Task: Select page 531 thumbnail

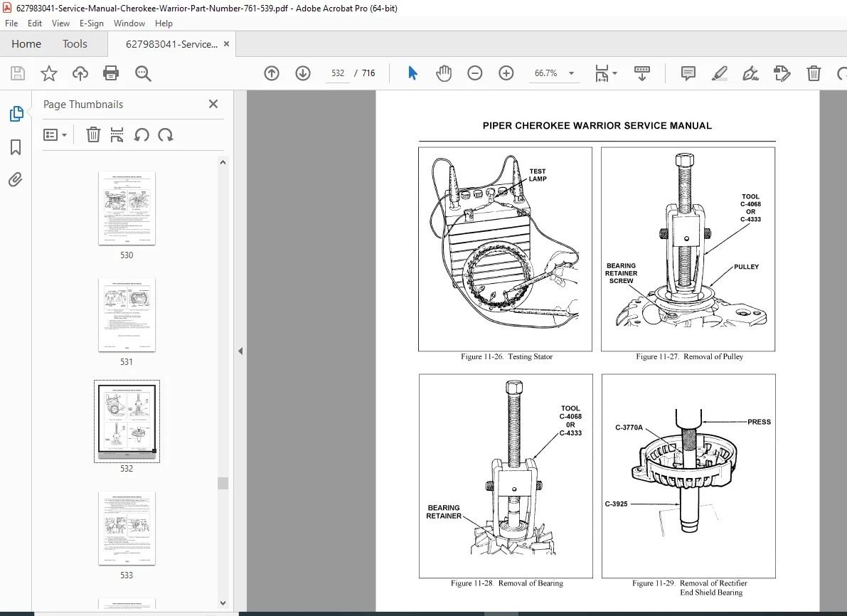Action: (127, 315)
